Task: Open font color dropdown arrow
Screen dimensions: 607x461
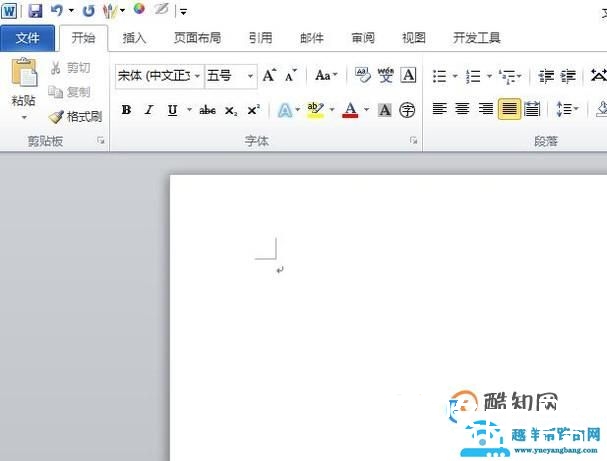Action: [x=366, y=110]
